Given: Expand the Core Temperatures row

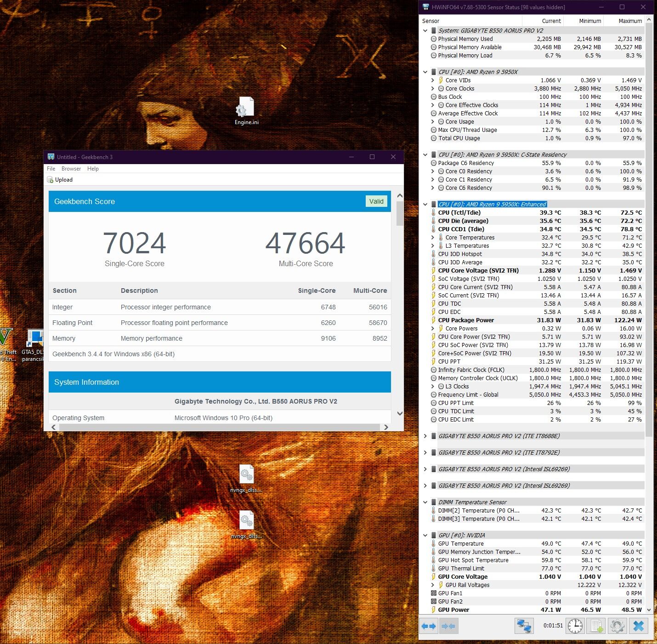Looking at the screenshot, I should (433, 238).
